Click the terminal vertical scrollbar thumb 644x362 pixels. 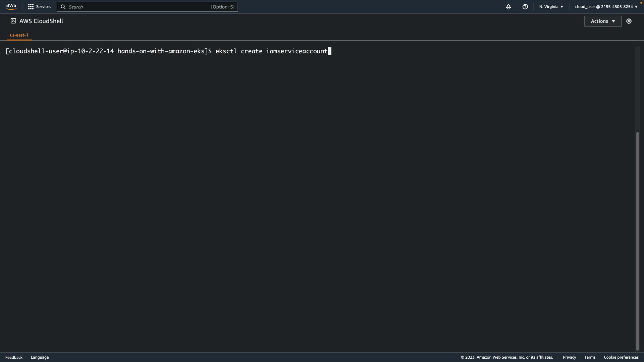[638, 241]
